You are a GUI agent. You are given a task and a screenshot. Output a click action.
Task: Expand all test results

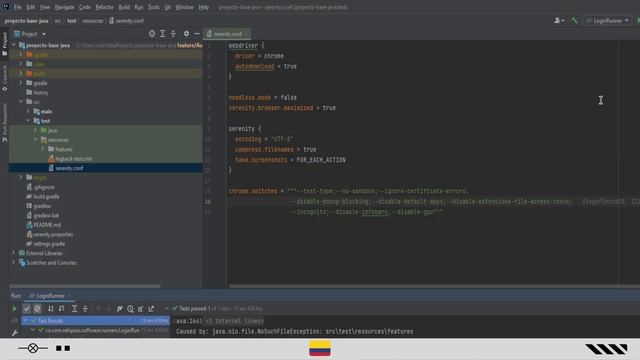pyautogui.click(x=74, y=309)
